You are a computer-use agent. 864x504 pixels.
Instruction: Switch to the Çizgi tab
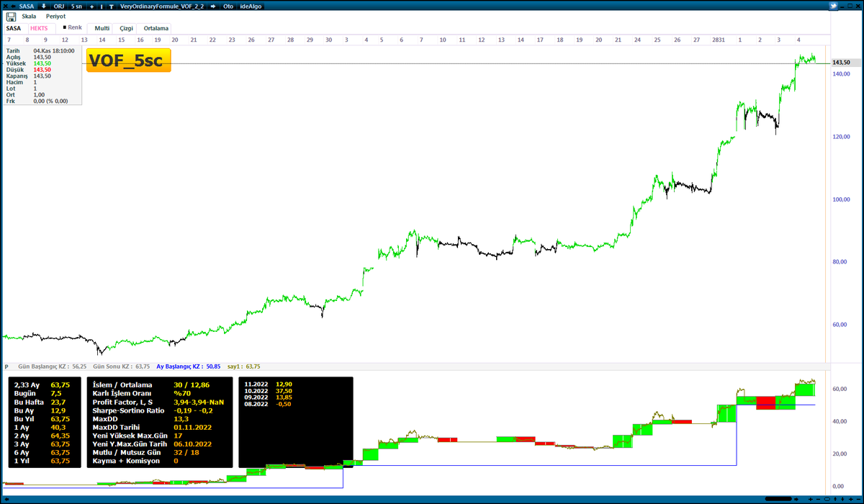(x=126, y=28)
